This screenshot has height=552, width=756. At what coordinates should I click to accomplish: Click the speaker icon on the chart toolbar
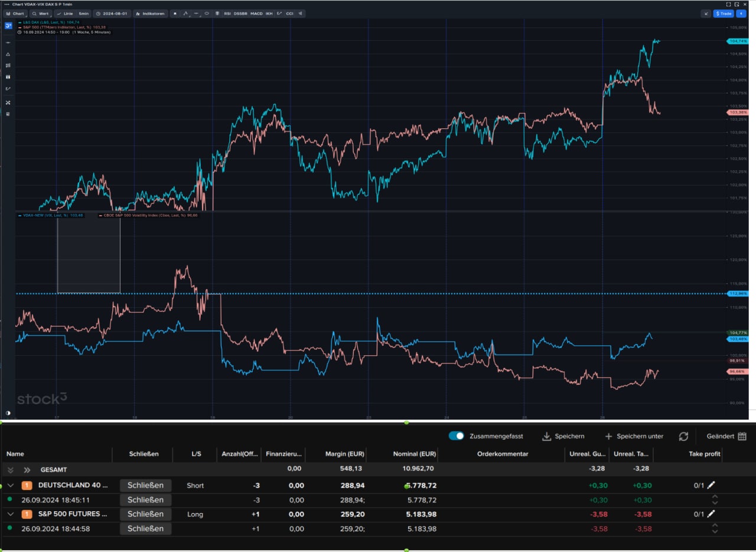point(300,13)
